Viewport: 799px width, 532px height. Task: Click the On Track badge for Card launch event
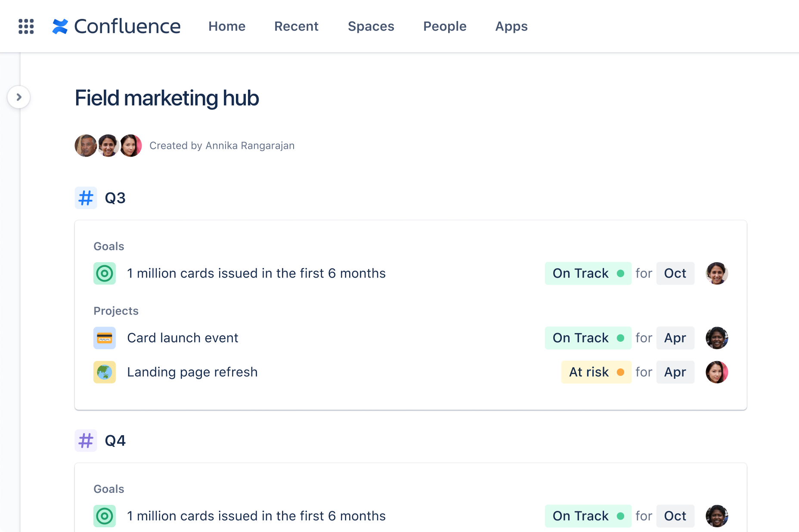coord(588,338)
